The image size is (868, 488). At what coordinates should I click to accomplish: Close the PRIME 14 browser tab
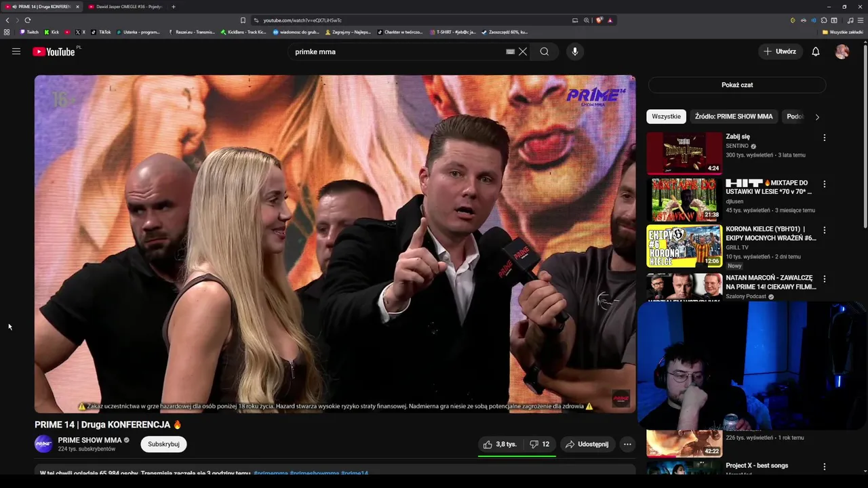click(77, 7)
